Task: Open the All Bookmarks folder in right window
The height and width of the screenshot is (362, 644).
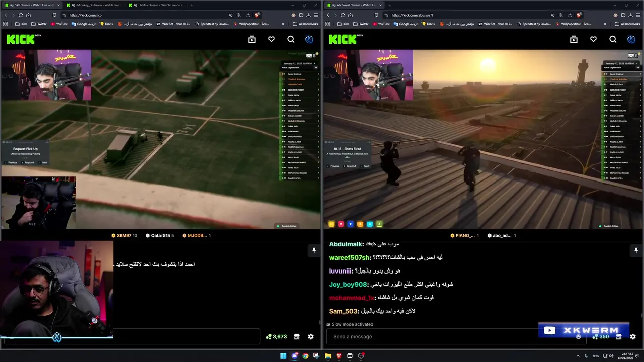Action: [x=627, y=24]
